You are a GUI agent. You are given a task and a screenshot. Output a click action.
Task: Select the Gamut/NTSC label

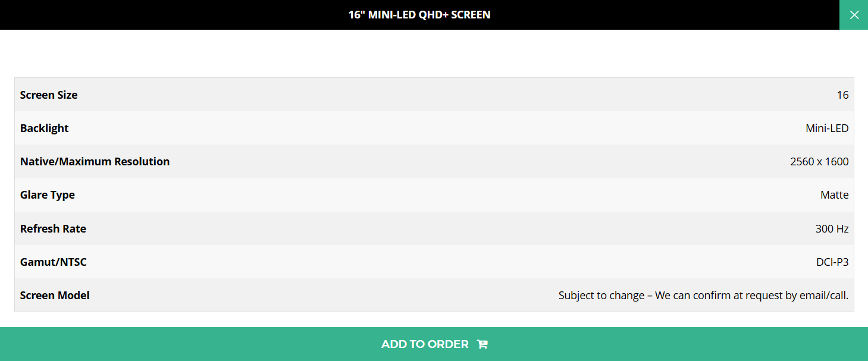(54, 262)
